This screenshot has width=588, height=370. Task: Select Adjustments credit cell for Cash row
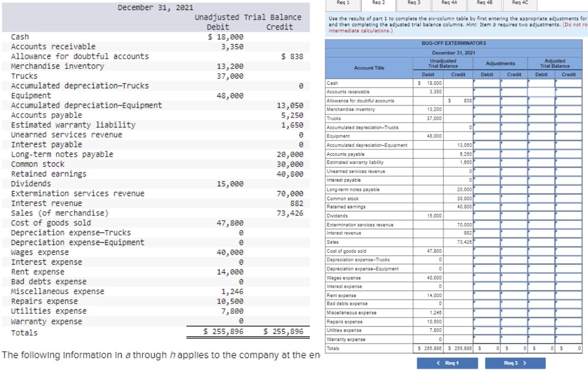point(514,83)
